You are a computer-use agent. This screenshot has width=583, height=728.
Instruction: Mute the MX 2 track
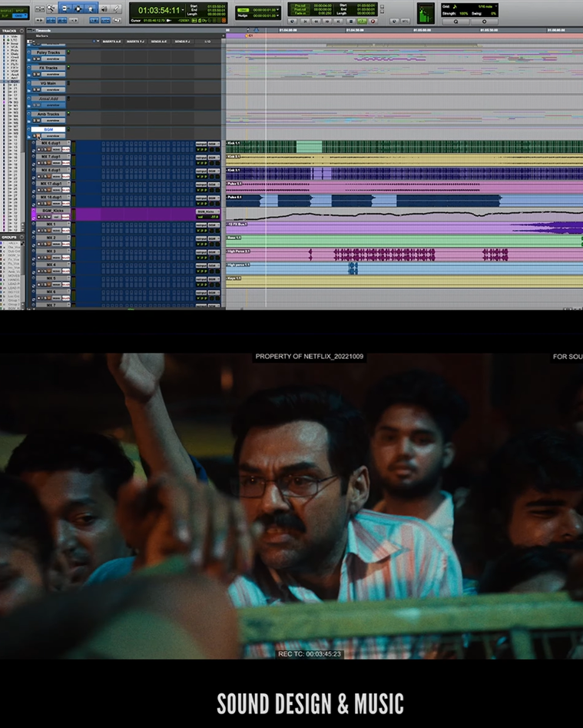tap(49, 244)
